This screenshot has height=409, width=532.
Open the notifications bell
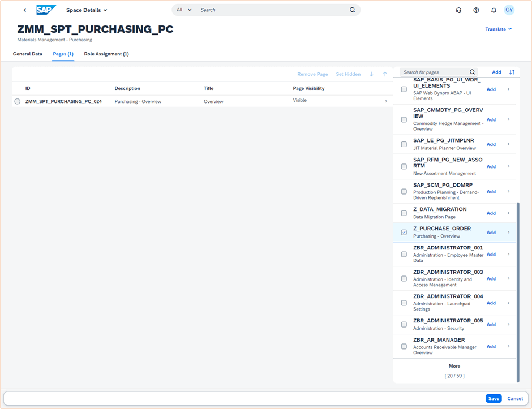[x=494, y=10]
